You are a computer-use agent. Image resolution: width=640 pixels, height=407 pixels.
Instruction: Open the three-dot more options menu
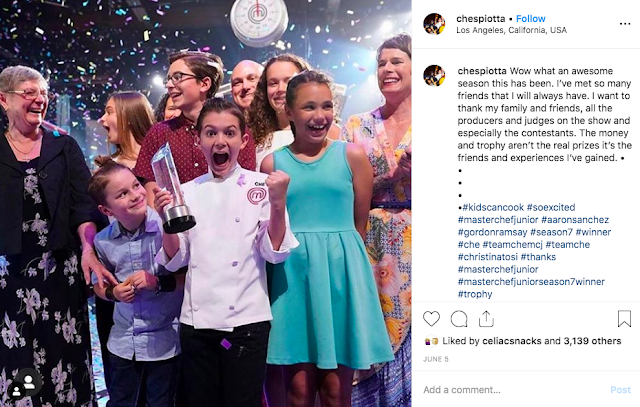pyautogui.click(x=624, y=24)
